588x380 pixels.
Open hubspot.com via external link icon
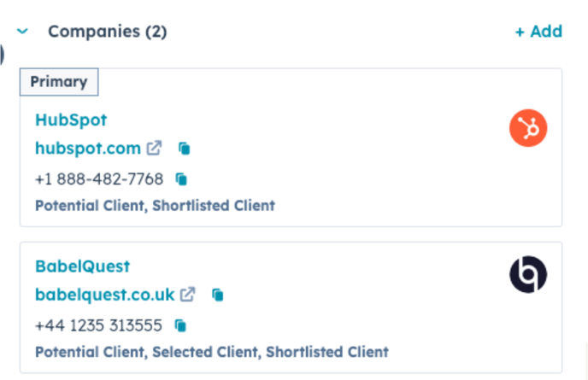point(154,148)
